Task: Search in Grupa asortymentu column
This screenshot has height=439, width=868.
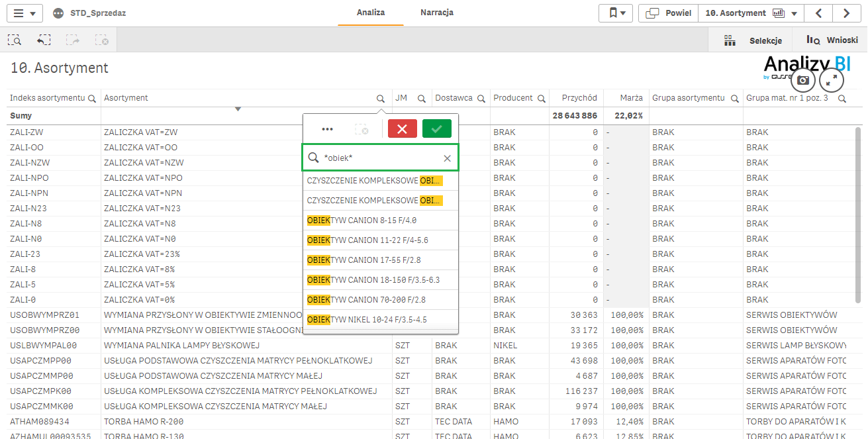Action: [734, 98]
